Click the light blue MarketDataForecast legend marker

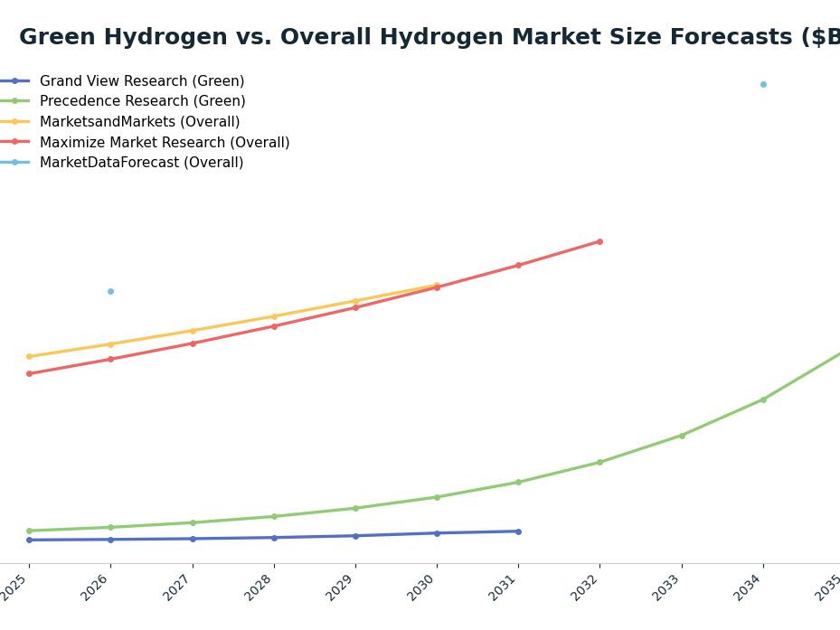[x=15, y=163]
